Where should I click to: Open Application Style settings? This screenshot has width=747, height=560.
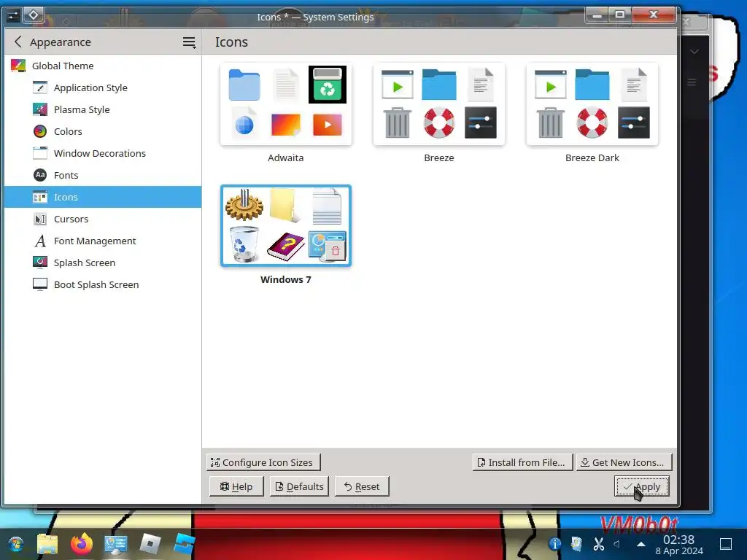point(103,87)
